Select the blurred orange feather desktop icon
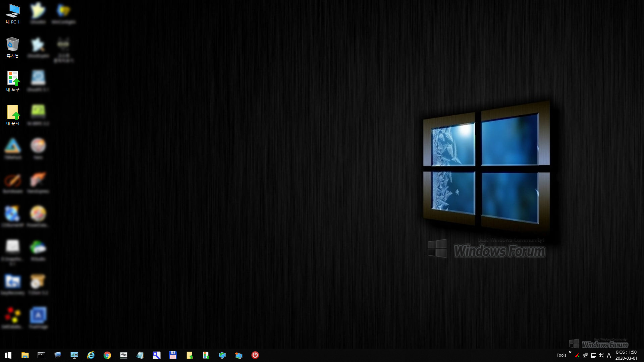 [x=38, y=183]
